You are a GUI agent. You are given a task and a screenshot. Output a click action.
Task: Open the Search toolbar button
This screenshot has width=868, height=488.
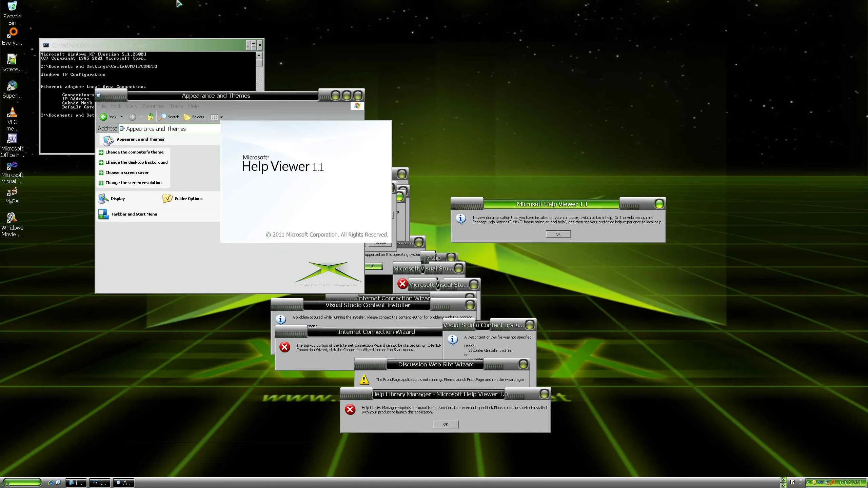point(169,117)
